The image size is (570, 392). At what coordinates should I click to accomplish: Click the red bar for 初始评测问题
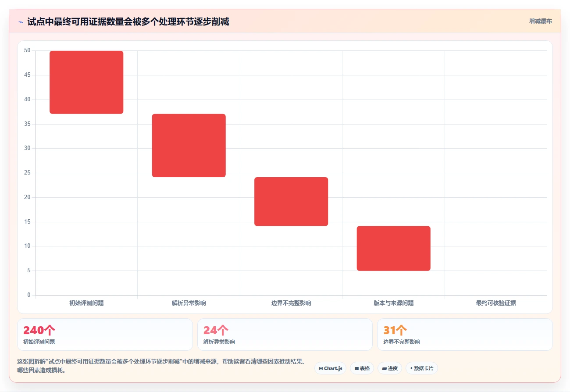pyautogui.click(x=86, y=82)
